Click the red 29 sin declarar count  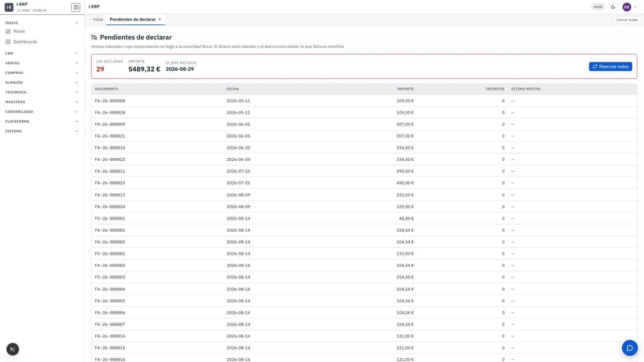tap(100, 69)
